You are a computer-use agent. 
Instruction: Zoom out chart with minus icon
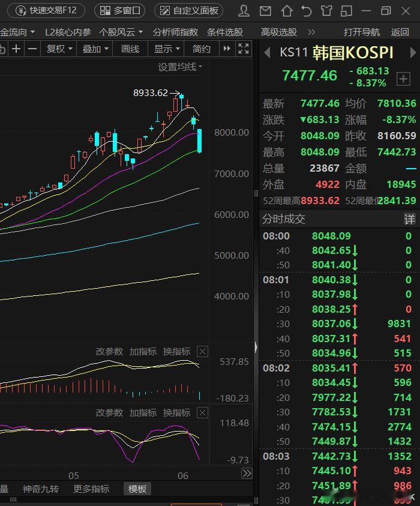(32, 49)
